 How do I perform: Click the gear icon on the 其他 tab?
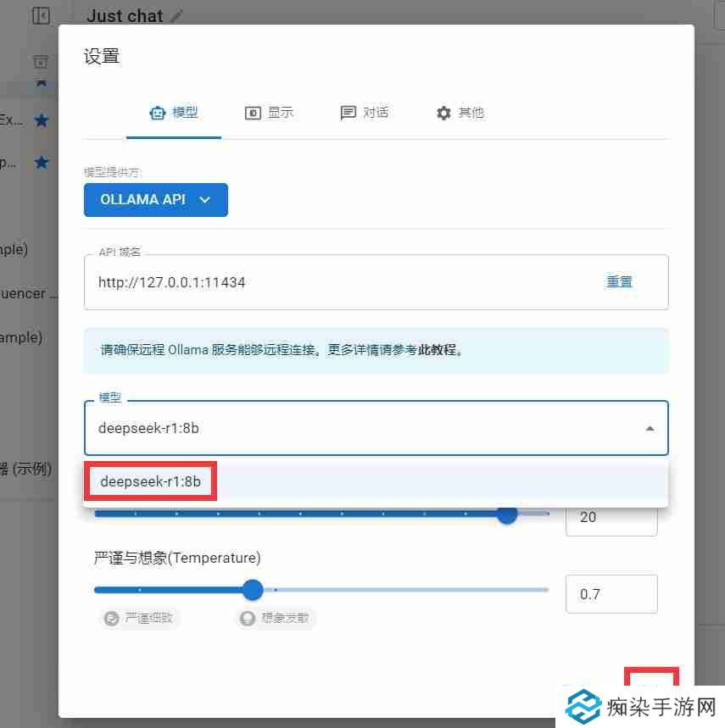(442, 112)
